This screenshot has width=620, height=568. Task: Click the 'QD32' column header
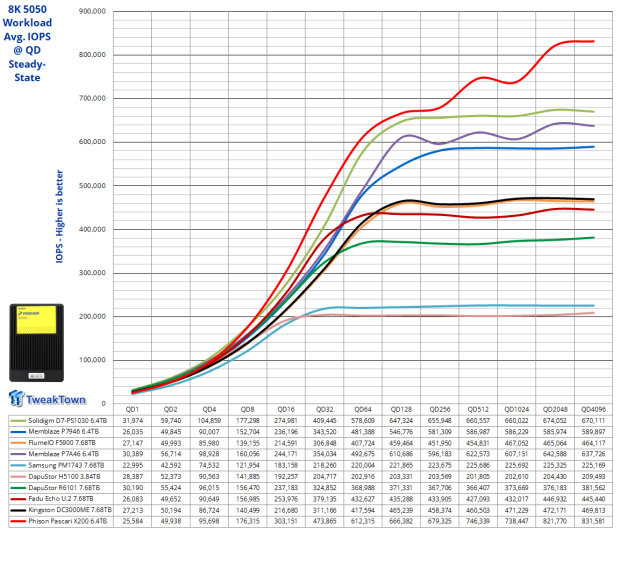coord(324,409)
